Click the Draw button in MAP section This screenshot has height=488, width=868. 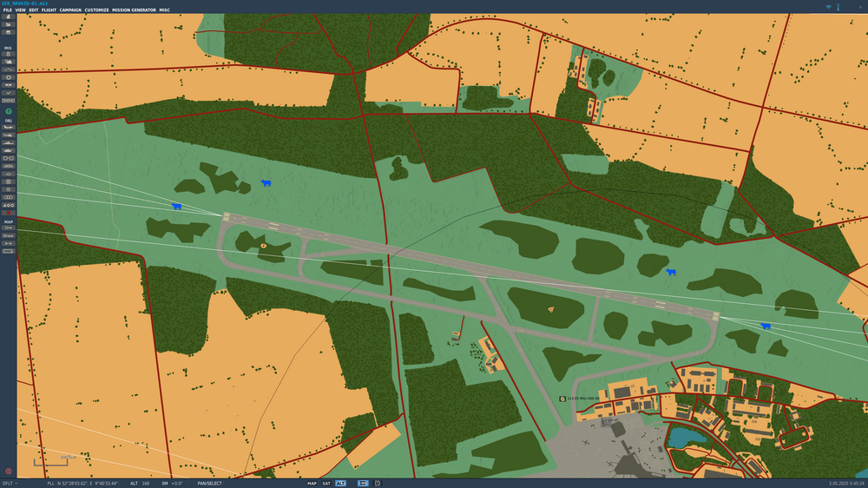(9, 235)
